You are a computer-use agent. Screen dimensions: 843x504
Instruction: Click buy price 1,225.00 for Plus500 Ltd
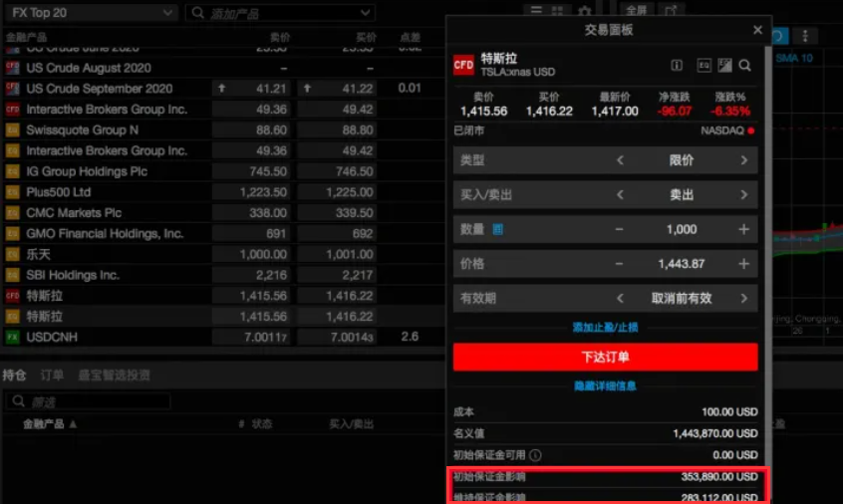tap(337, 192)
